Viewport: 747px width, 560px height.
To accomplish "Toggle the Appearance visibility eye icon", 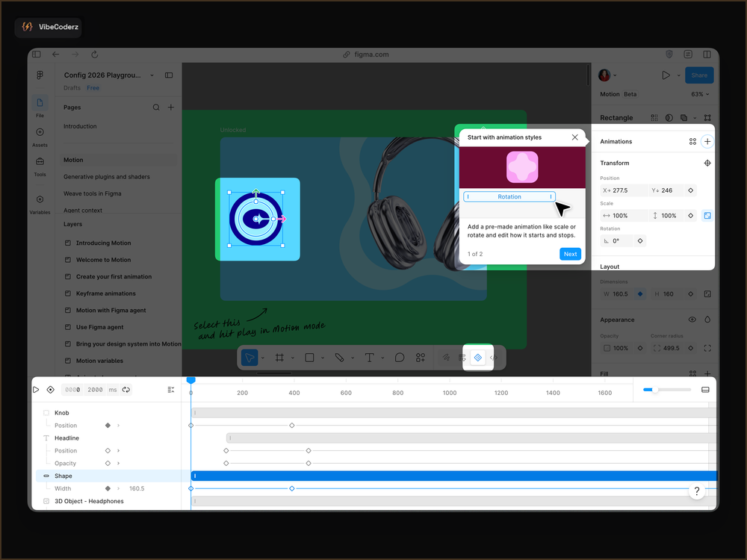I will 692,320.
